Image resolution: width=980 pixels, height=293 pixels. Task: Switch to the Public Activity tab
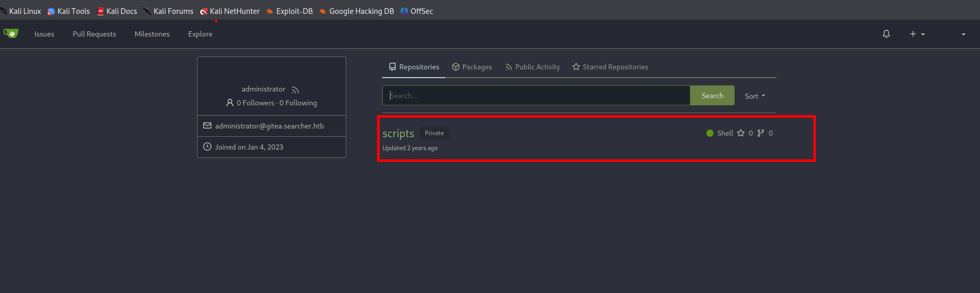(x=532, y=67)
